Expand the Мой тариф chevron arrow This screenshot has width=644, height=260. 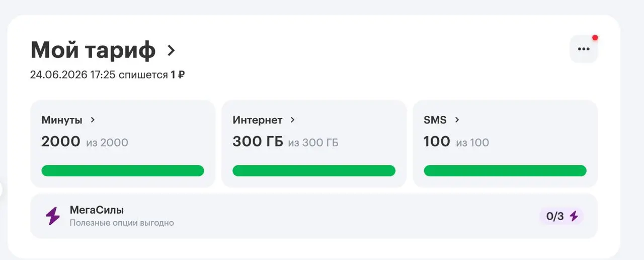point(171,50)
